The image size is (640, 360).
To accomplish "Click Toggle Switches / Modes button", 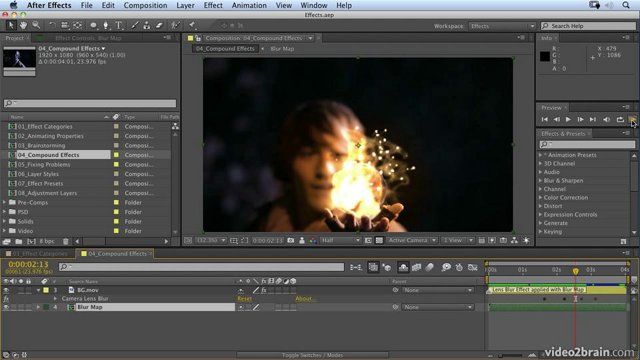I will point(313,355).
